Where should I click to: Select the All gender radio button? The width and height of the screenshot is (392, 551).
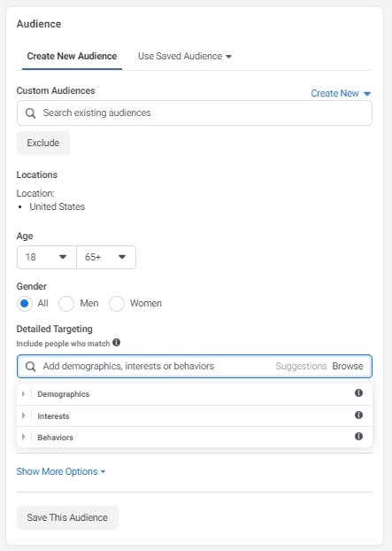tap(25, 303)
